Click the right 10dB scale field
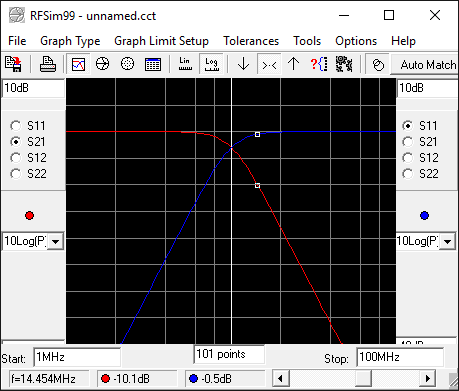This screenshot has width=459, height=391. pyautogui.click(x=428, y=88)
